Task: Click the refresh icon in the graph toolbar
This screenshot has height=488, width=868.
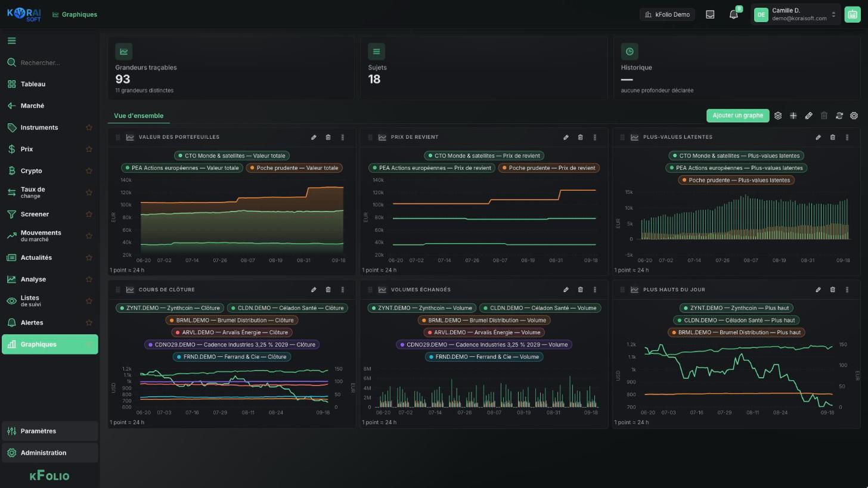Action: click(x=839, y=116)
